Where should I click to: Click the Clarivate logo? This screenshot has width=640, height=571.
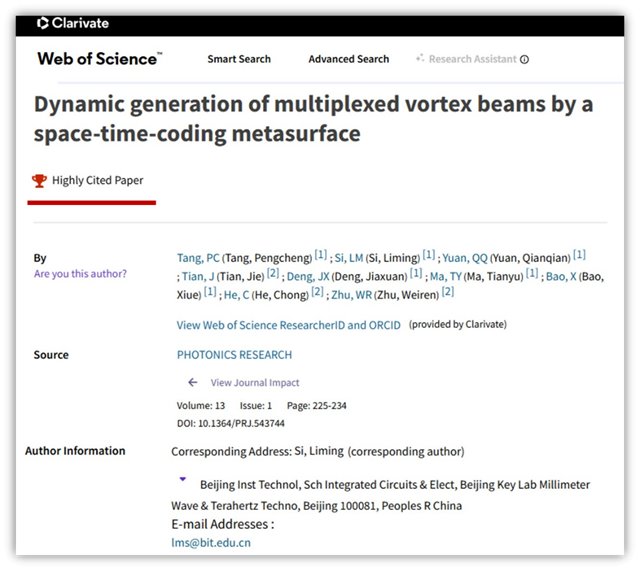coord(72,22)
